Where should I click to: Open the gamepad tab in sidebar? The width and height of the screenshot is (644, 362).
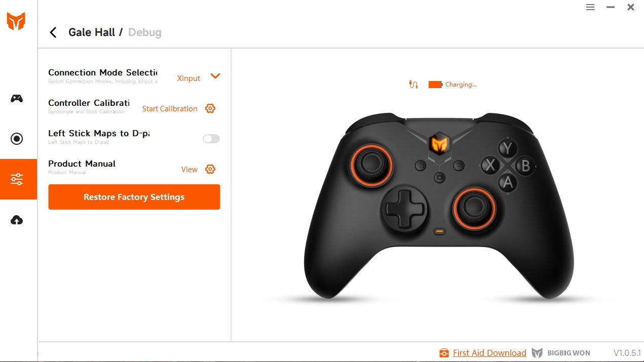[17, 98]
